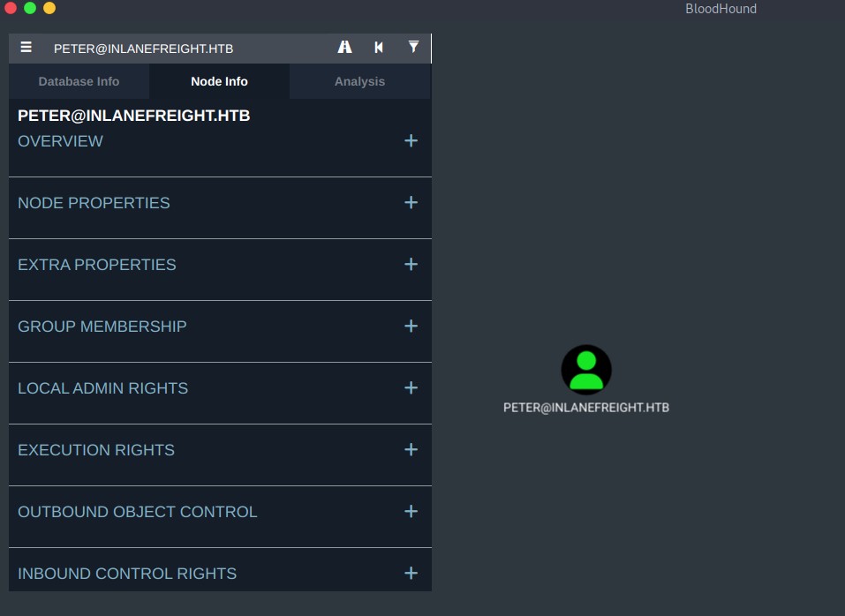Image resolution: width=845 pixels, height=616 pixels.
Task: Expand GROUP MEMBERSHIP with its plus icon
Action: [x=411, y=327]
